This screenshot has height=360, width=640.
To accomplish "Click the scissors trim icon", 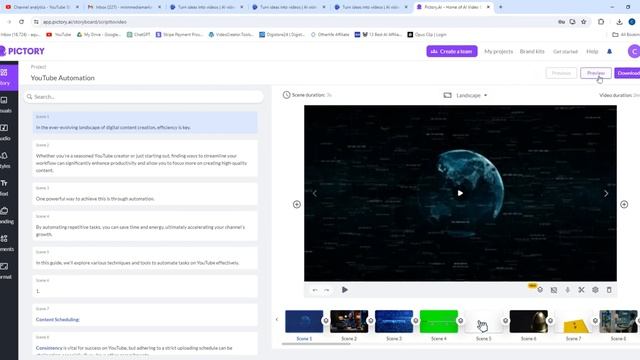I will point(581,290).
